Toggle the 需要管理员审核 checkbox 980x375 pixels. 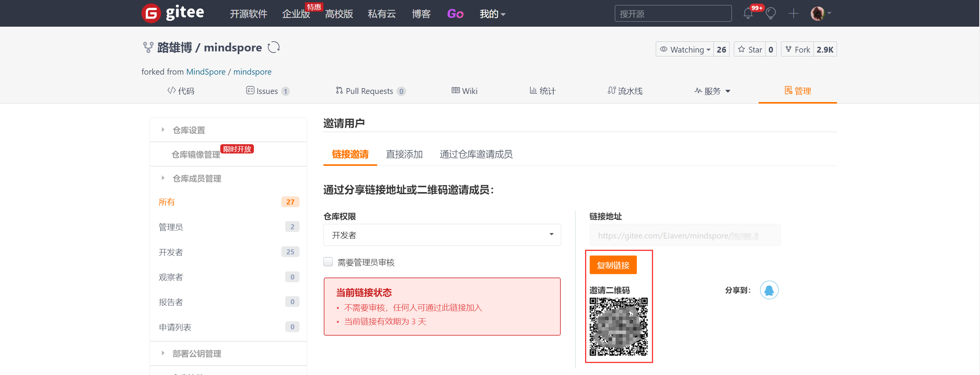pyautogui.click(x=328, y=262)
